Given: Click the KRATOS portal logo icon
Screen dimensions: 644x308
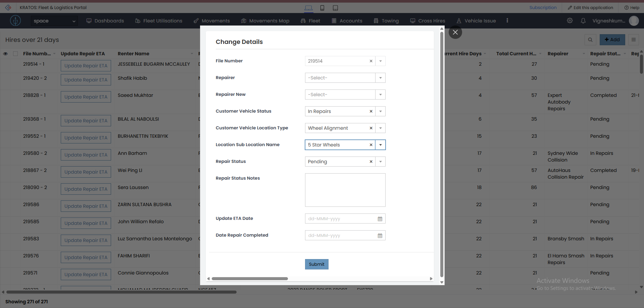Looking at the screenshot, I should [15, 21].
